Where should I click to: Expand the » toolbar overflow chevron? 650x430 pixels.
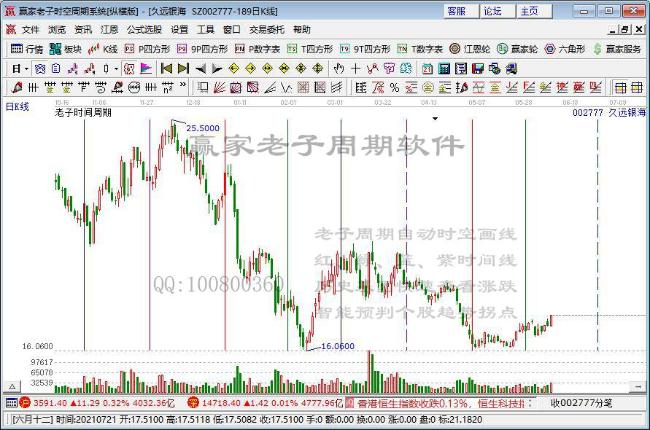pos(183,86)
